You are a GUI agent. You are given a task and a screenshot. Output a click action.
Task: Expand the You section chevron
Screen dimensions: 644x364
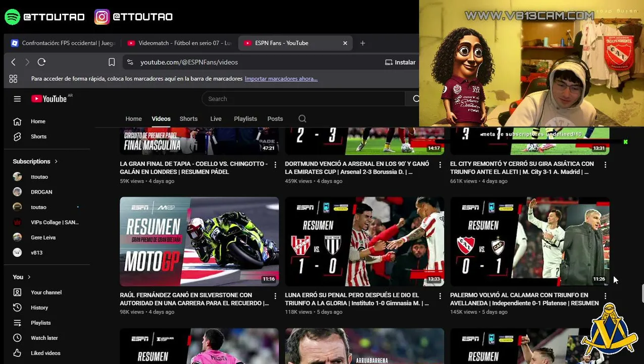(29, 277)
